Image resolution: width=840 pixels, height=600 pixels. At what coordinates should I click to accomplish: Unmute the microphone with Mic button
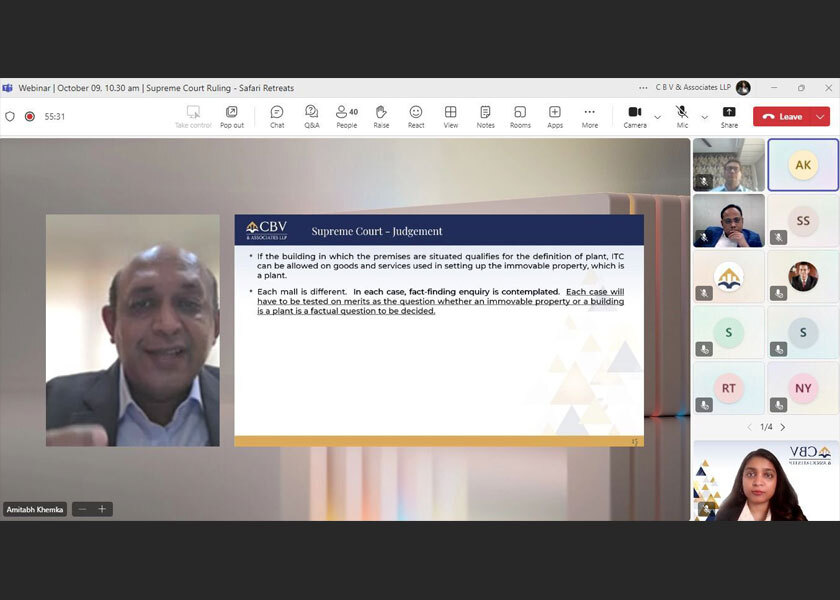682,116
